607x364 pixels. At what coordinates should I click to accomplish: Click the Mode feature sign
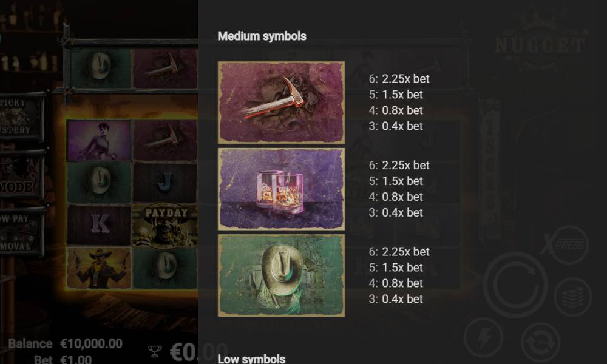click(x=21, y=175)
